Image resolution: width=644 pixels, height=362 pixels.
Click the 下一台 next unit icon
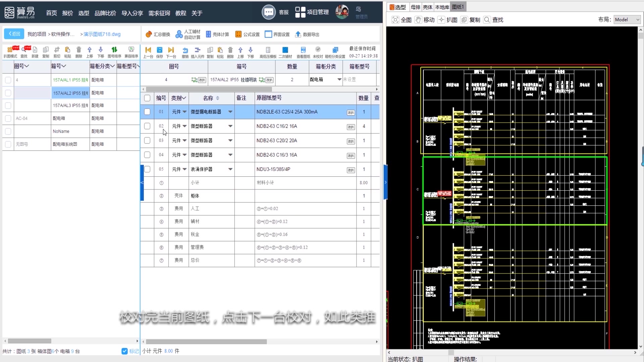171,50
